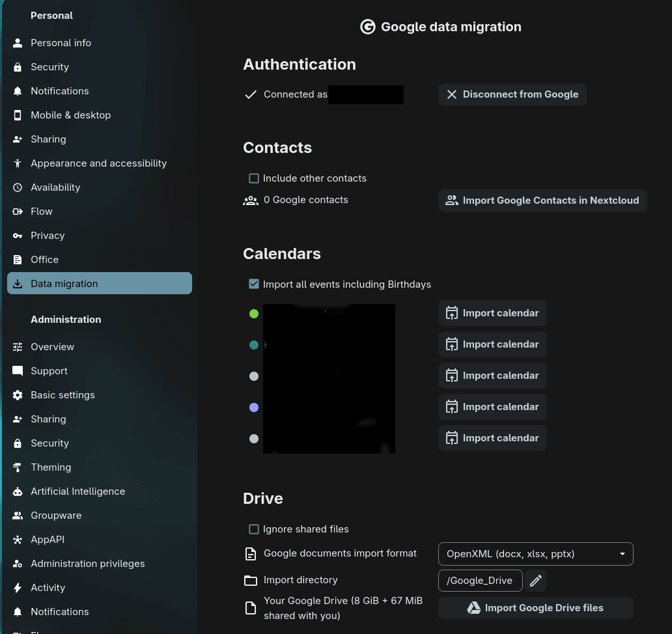Click the pencil edit icon for import directory
Viewport: 672px width, 634px height.
(x=536, y=581)
